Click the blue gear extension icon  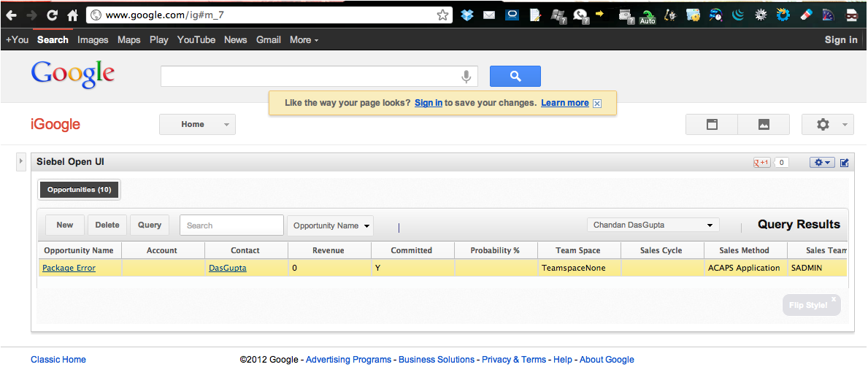click(783, 15)
